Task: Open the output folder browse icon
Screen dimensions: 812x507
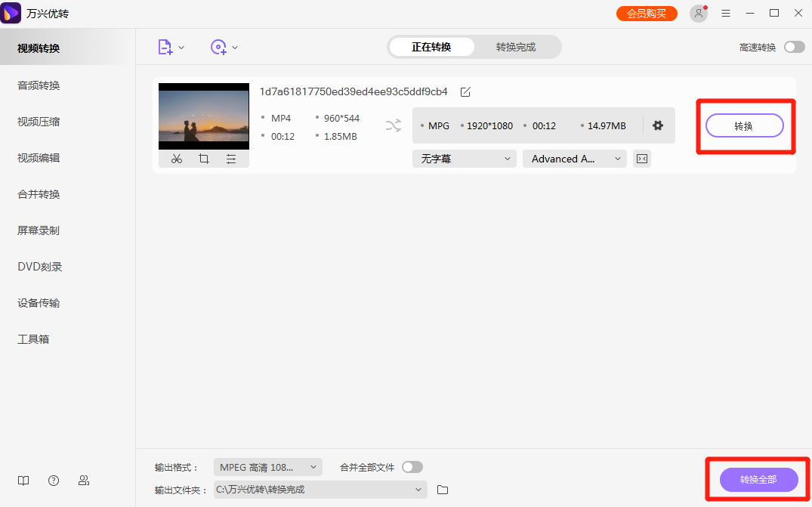Action: point(442,490)
